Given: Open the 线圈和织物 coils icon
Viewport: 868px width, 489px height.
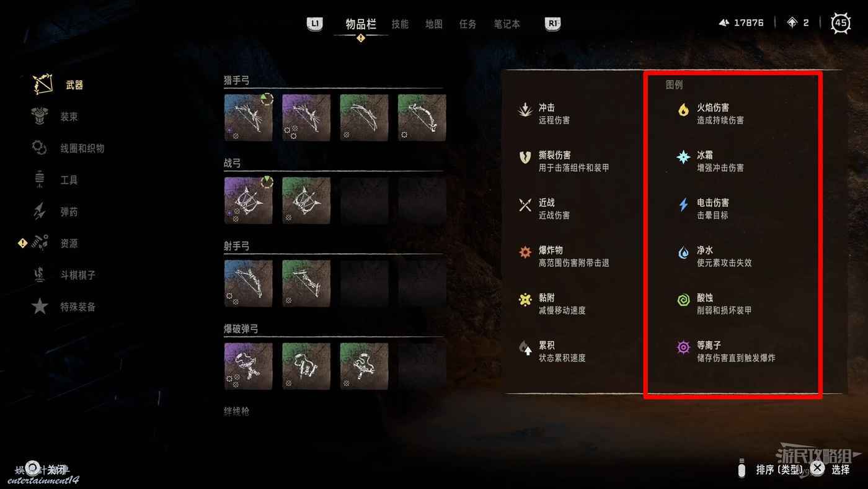Looking at the screenshot, I should pos(39,148).
